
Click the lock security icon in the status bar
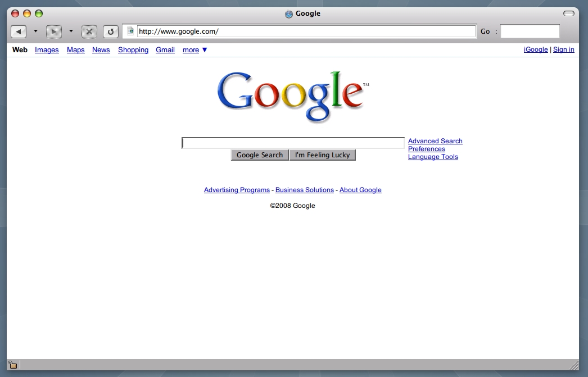click(12, 365)
